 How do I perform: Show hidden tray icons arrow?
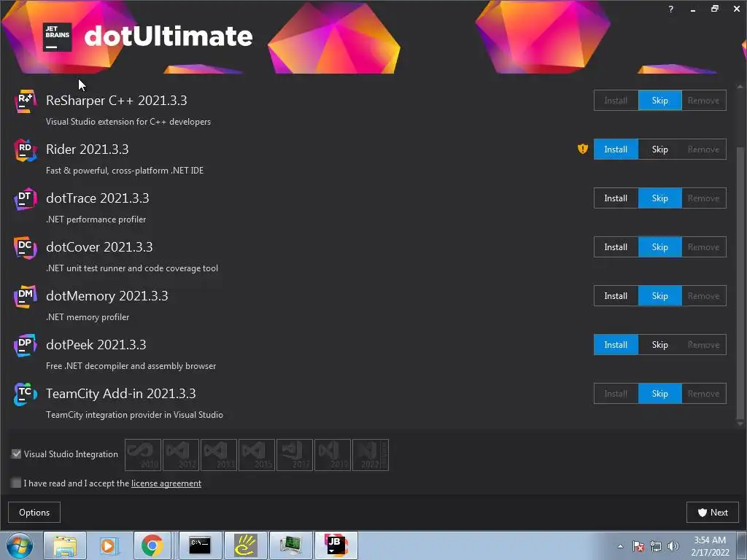[x=620, y=546]
